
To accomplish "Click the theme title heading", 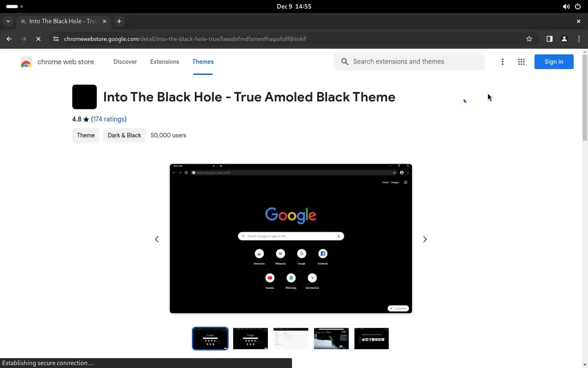I will tap(249, 97).
